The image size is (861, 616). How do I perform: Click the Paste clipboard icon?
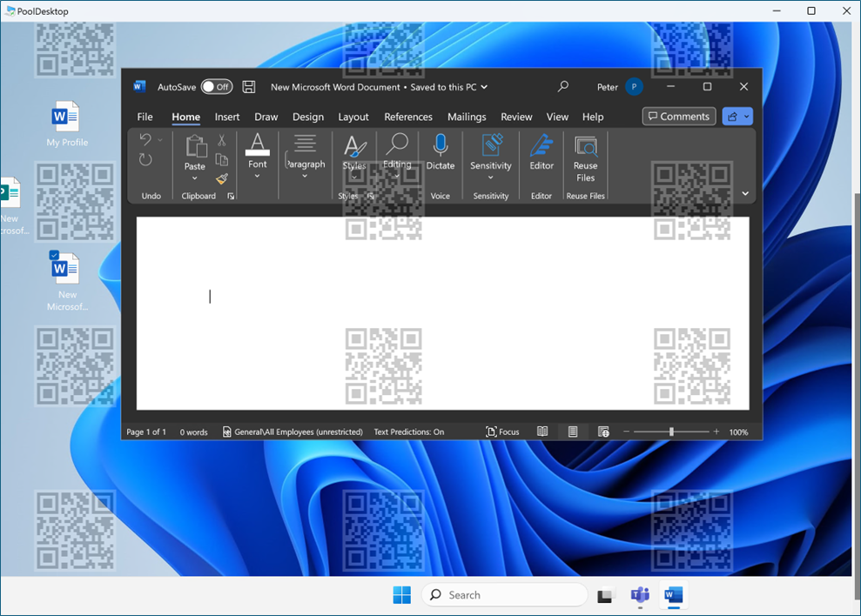pos(195,146)
